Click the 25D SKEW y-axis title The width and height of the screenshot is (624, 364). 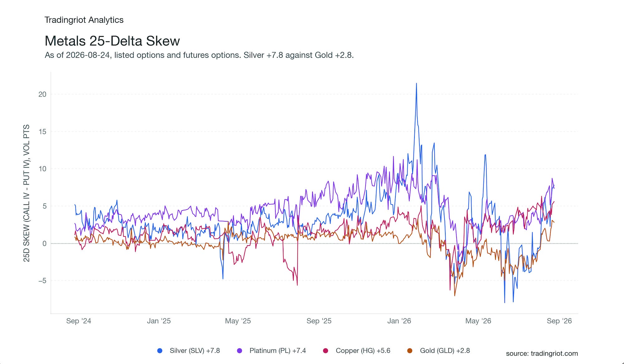(27, 193)
